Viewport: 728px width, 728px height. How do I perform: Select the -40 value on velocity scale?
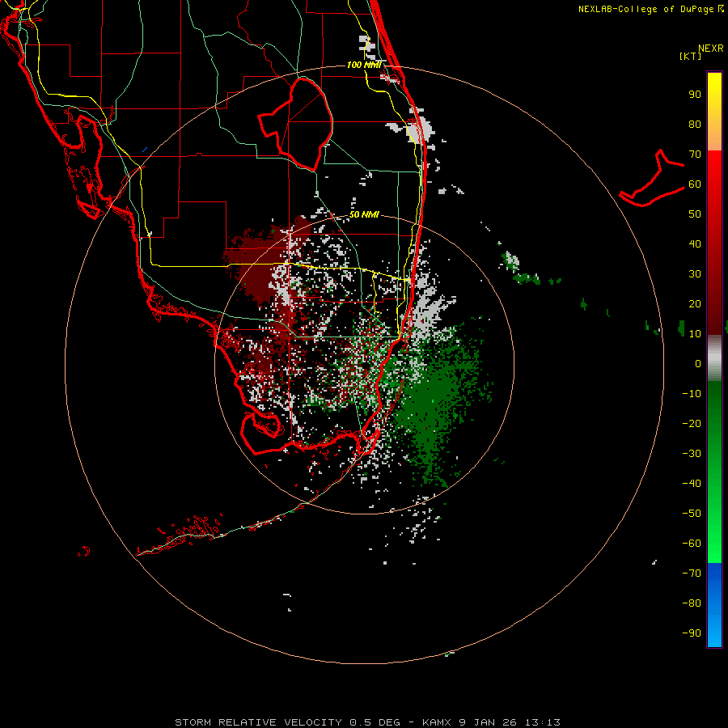[x=692, y=484]
